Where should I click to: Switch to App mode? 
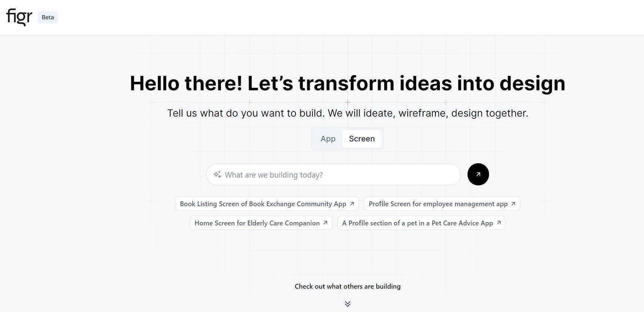[328, 139]
